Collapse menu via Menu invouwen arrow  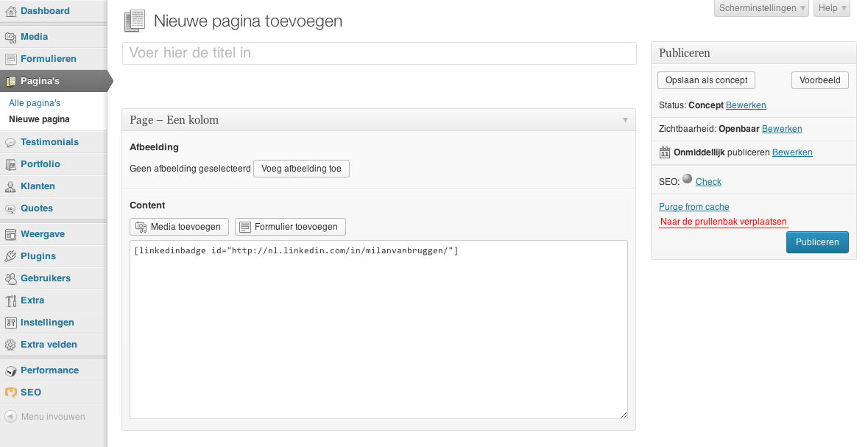pos(10,417)
